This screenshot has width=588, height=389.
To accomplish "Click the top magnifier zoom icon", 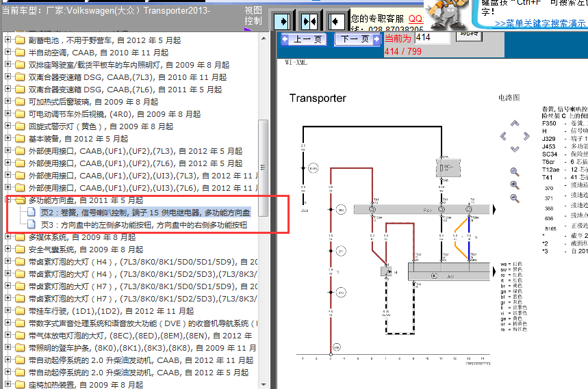I will coord(515,172).
